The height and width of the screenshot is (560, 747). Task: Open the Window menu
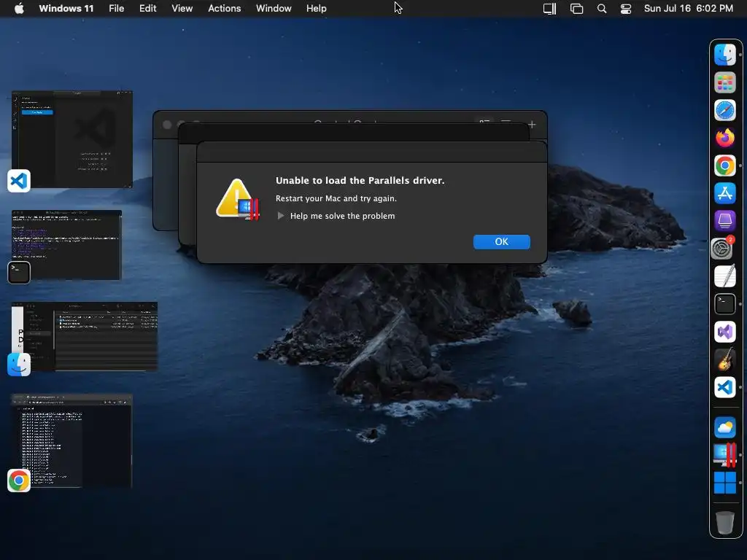point(274,8)
